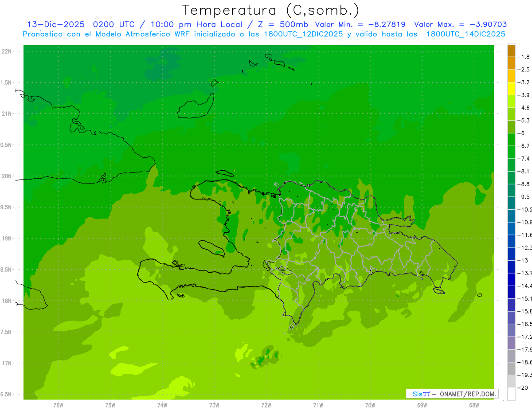
Task: Click the '-8.8' legend value
Action: (x=524, y=184)
